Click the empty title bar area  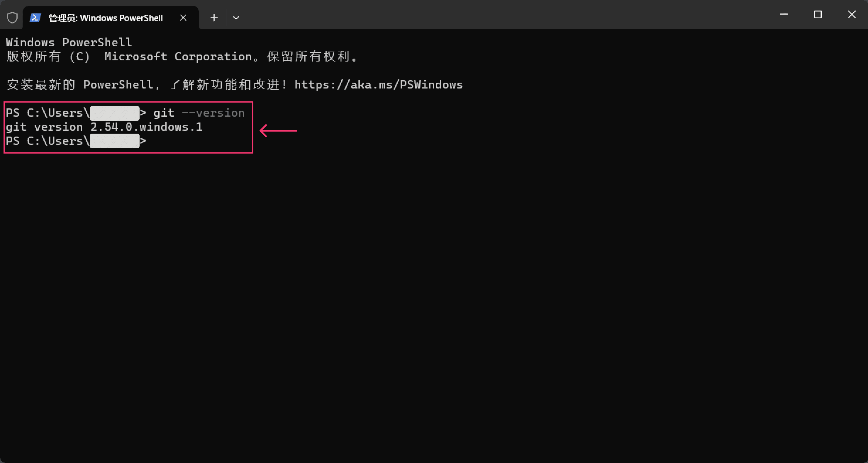tap(506, 14)
